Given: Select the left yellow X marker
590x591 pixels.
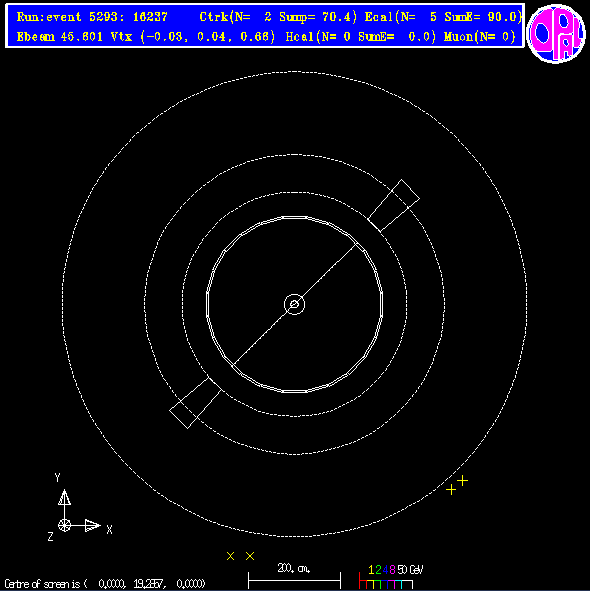Looking at the screenshot, I should 230,556.
